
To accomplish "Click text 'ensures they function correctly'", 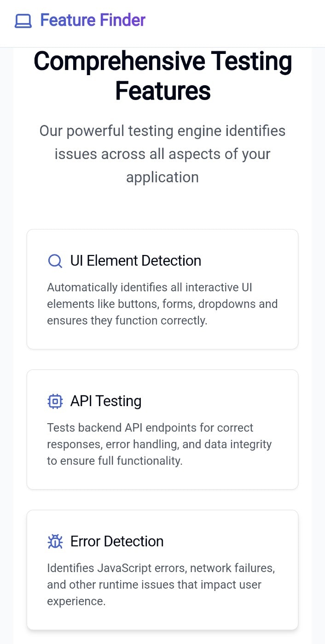I will 127,320.
